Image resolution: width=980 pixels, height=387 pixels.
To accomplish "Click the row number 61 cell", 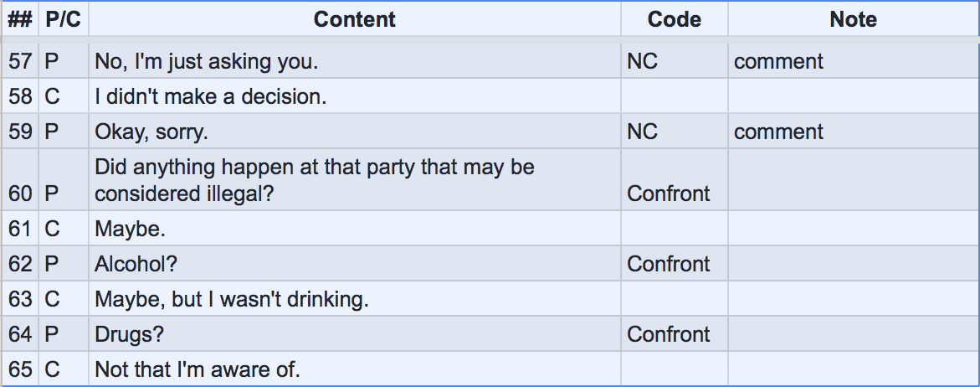I will tap(20, 229).
